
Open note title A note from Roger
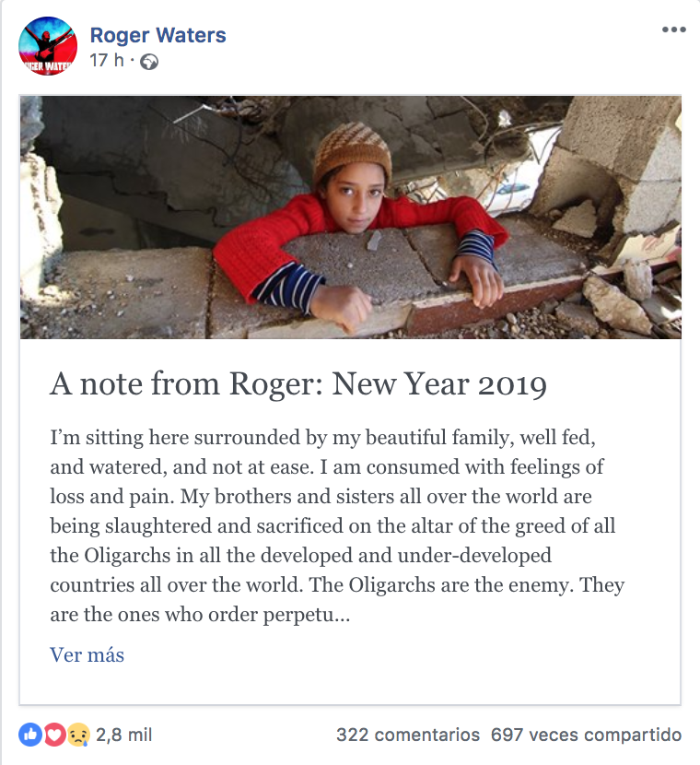pyautogui.click(x=298, y=384)
